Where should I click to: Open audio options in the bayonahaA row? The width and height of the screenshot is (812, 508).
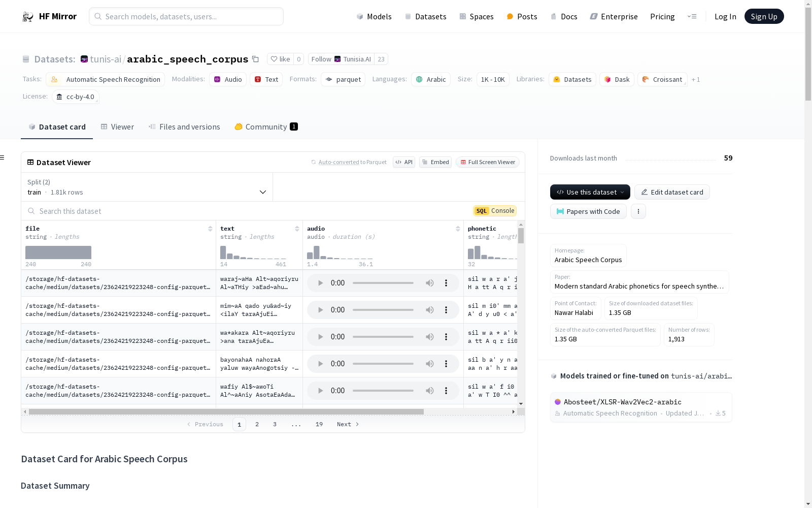446,364
